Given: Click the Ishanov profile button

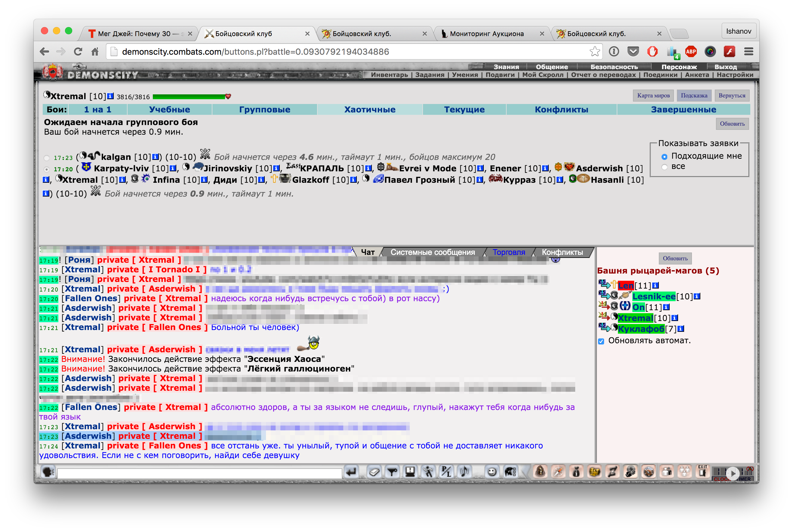Looking at the screenshot, I should [x=738, y=31].
